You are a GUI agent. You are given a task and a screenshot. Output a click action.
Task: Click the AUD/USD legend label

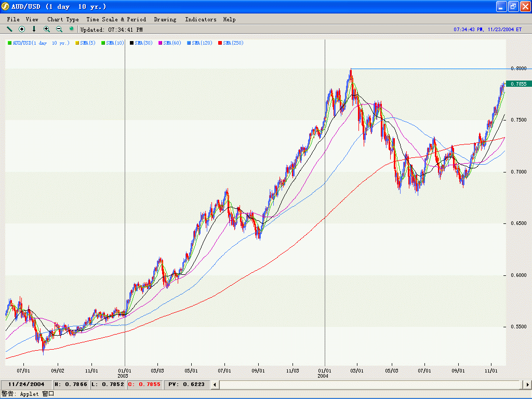(x=41, y=43)
